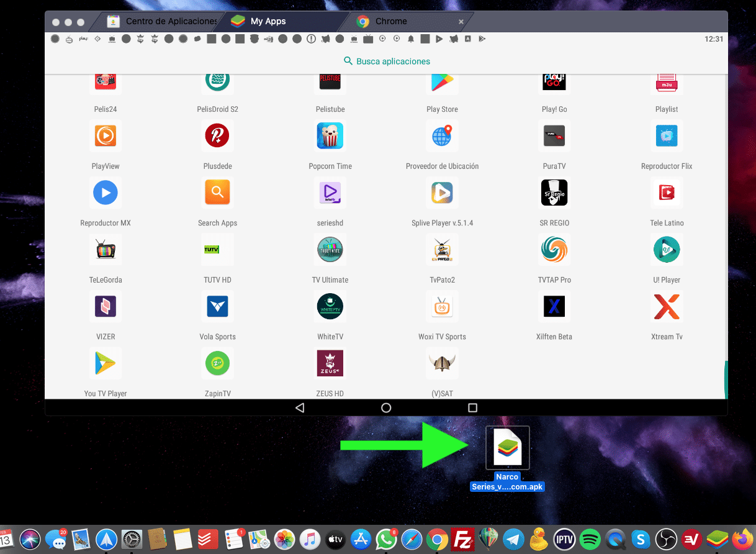Open the Plusdede app icon
This screenshot has width=756, height=554.
coord(217,136)
